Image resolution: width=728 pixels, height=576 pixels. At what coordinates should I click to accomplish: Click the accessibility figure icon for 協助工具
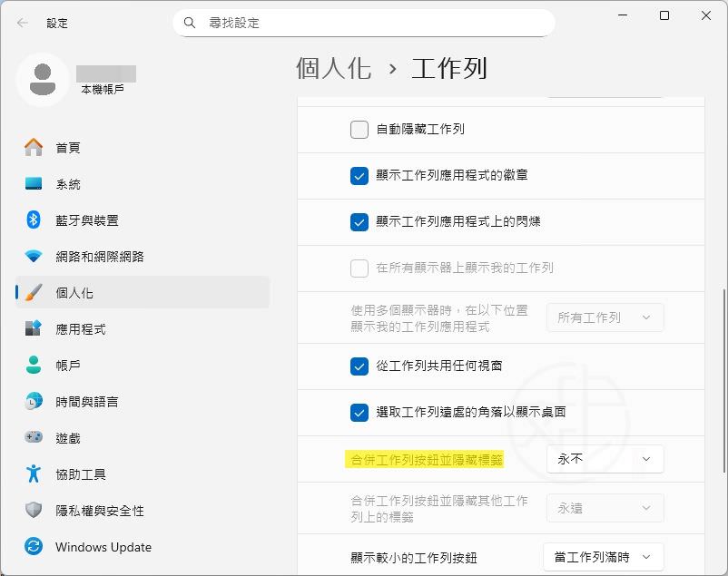[34, 473]
